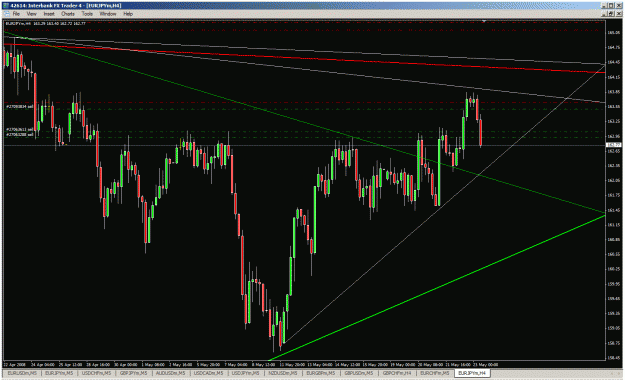Open the Tools menu

pos(87,14)
